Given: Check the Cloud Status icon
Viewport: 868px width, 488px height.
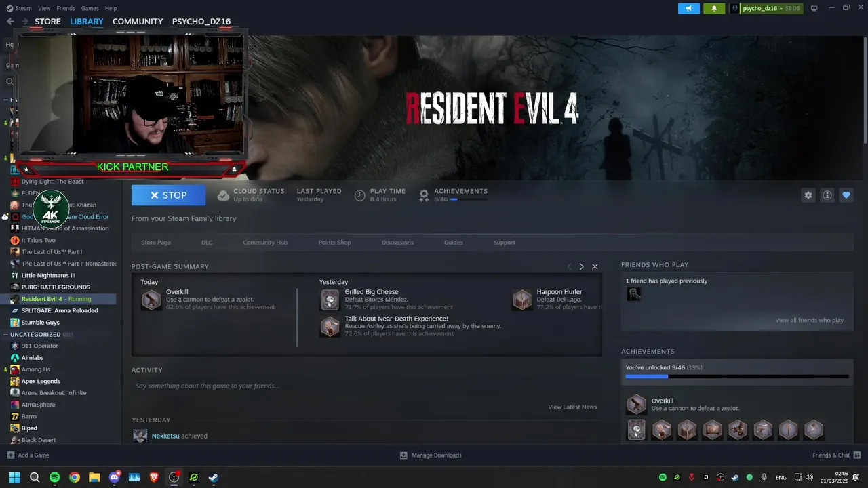Looking at the screenshot, I should pyautogui.click(x=223, y=195).
